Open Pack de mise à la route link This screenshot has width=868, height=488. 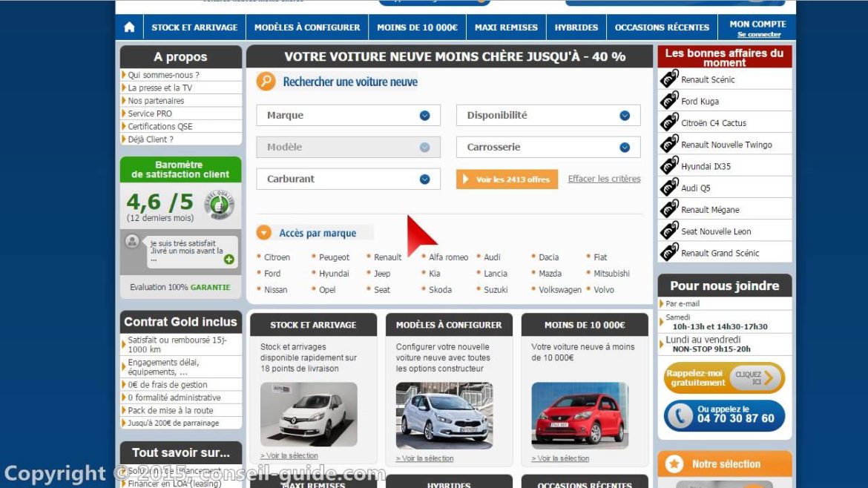tap(170, 410)
